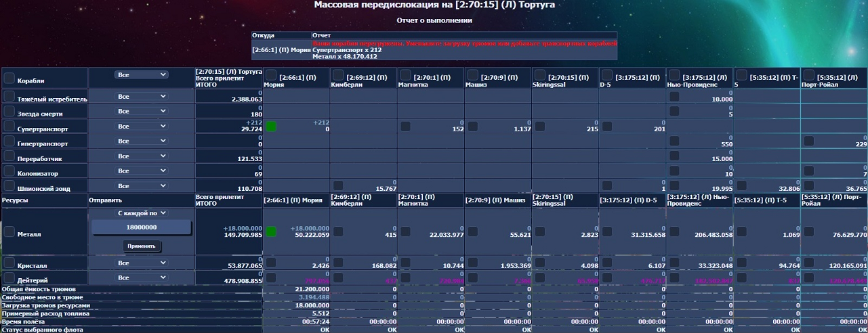Image resolution: width=868 pixels, height=333 pixels.
Task: Tick the Корабли select-all checkbox
Action: coord(9,79)
